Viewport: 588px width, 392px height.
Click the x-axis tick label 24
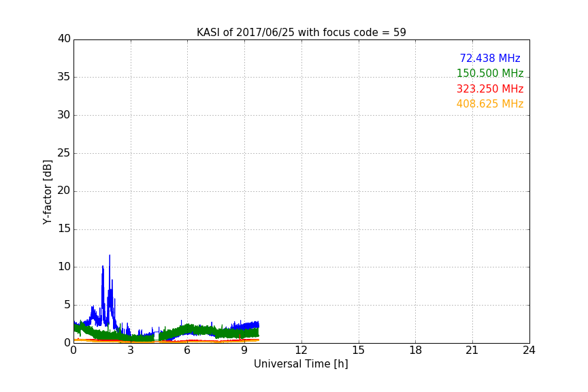tap(529, 350)
